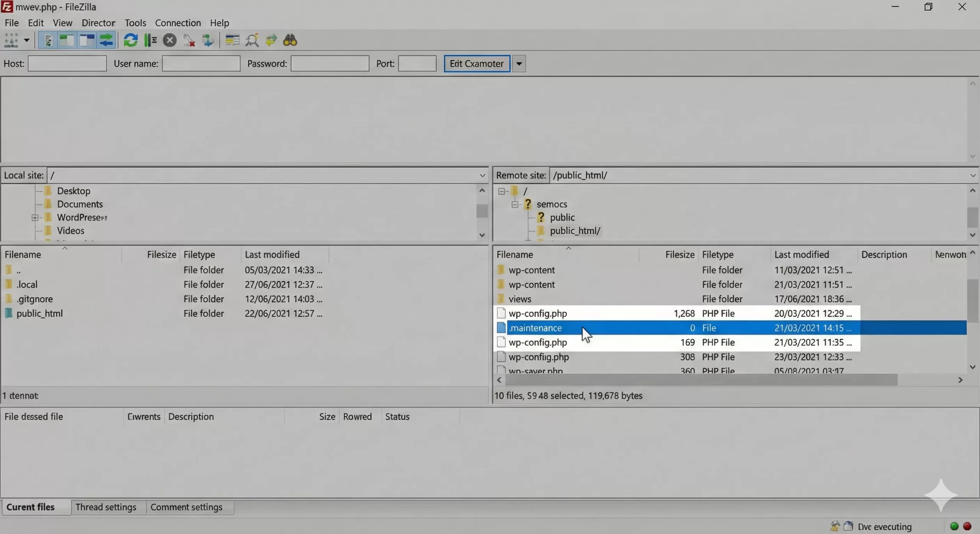Click the Host input field
This screenshot has width=980, height=534.
pos(67,63)
